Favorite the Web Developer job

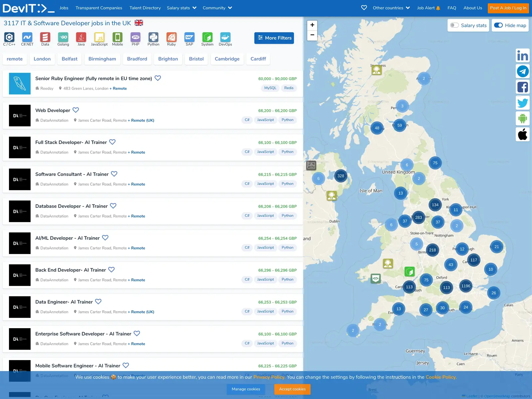(76, 110)
